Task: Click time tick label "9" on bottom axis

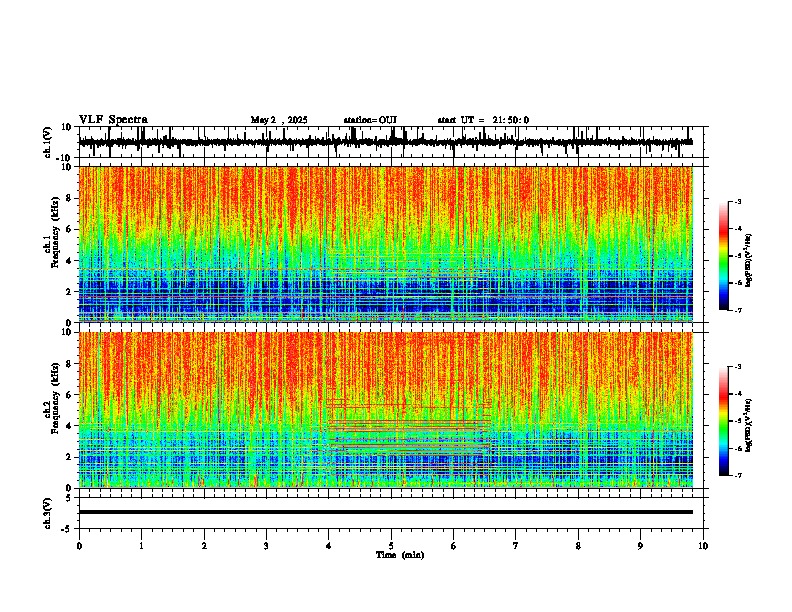Action: (641, 546)
